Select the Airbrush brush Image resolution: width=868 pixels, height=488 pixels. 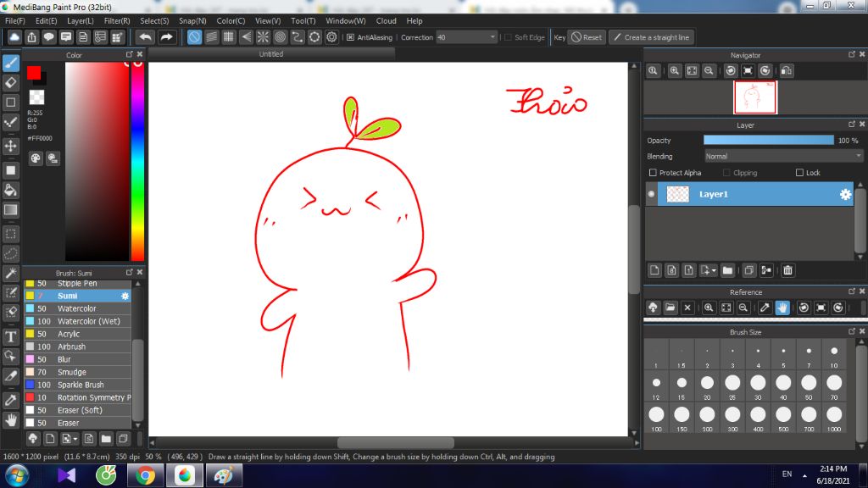pyautogui.click(x=77, y=347)
